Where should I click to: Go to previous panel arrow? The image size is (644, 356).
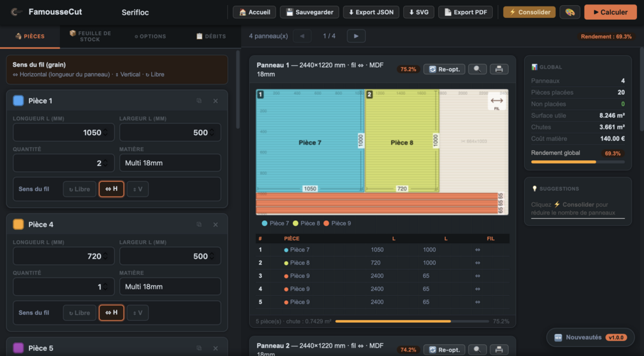(x=302, y=36)
